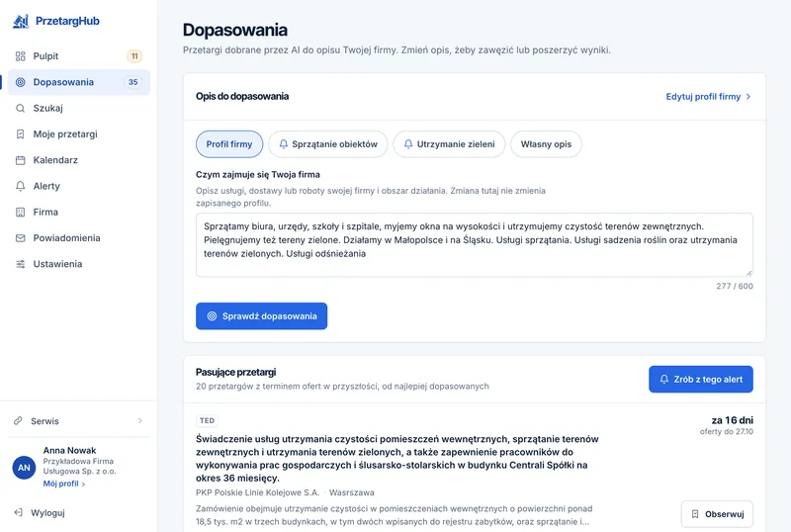Click the AN user avatar
Screen dimensions: 791x532
[24, 468]
